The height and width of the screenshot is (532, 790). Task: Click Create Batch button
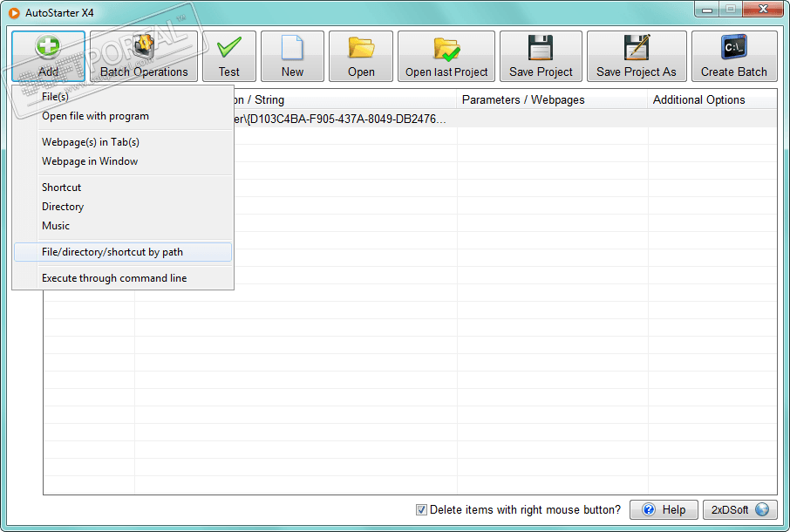point(734,57)
